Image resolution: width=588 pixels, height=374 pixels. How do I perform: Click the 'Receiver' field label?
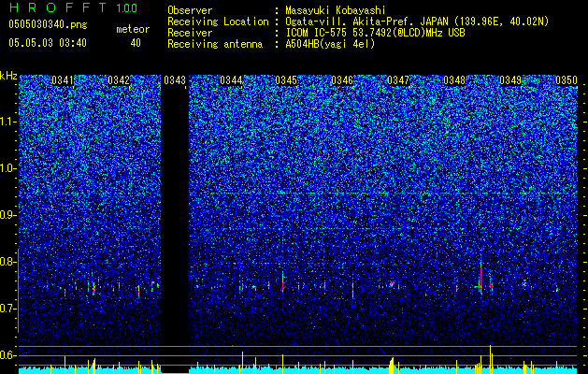click(190, 33)
